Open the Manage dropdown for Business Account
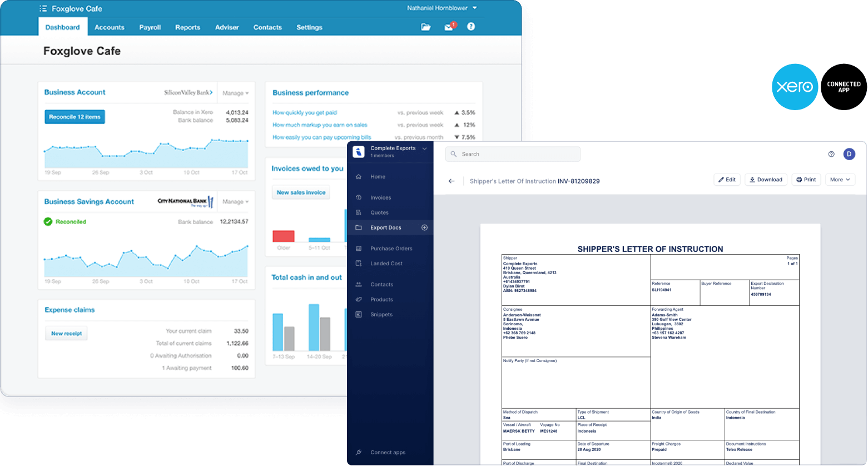Screen dimensions: 868x466 coord(235,93)
